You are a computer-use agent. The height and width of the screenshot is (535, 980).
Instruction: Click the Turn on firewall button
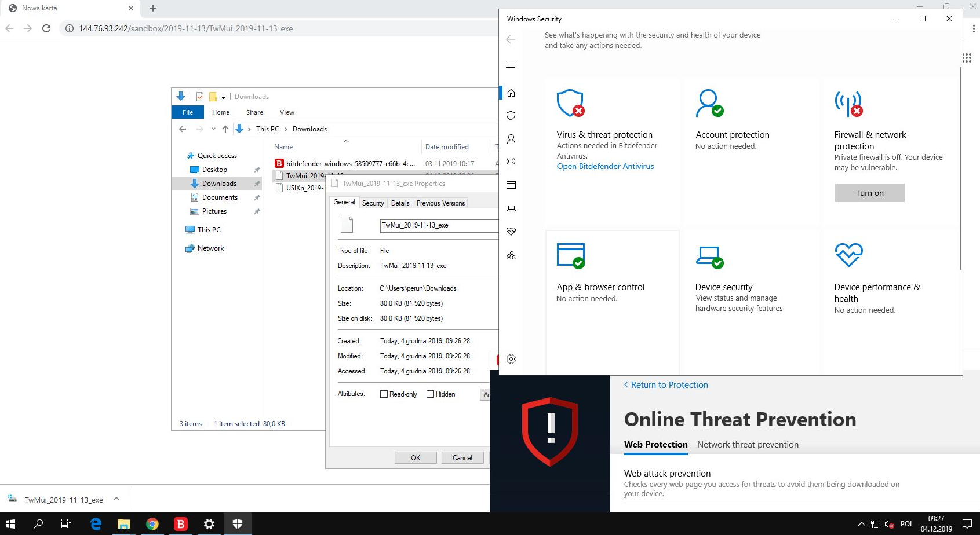click(x=869, y=193)
